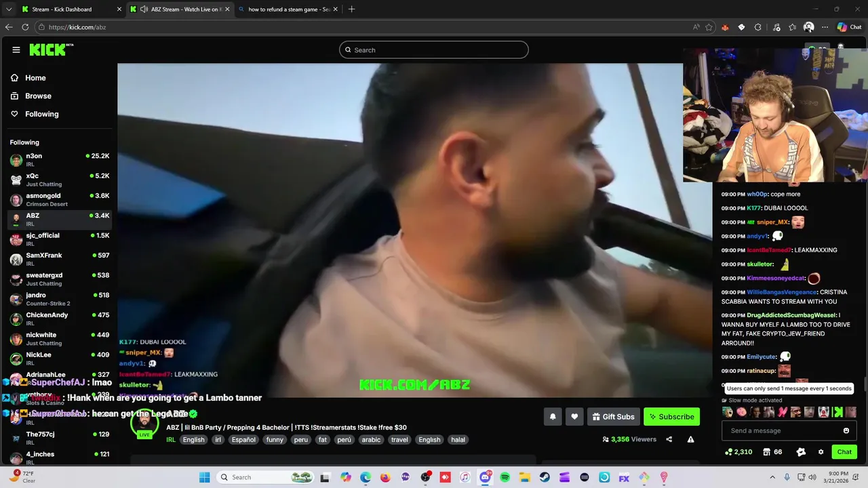Close the Stream - Kick Dashboard tab
Screen dimensions: 868x488
click(x=119, y=9)
